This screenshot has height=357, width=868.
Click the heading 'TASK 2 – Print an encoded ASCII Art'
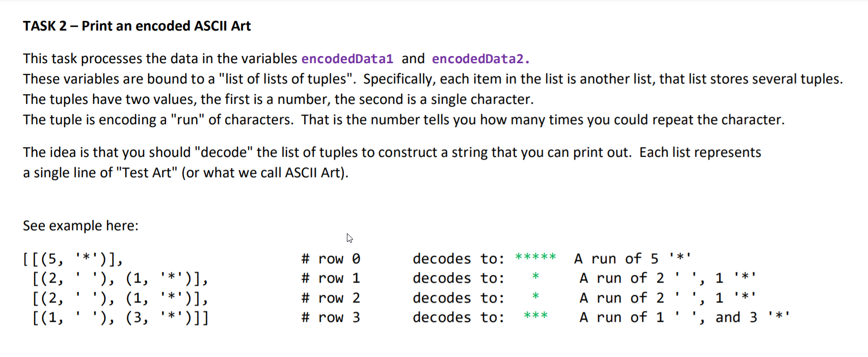click(137, 26)
